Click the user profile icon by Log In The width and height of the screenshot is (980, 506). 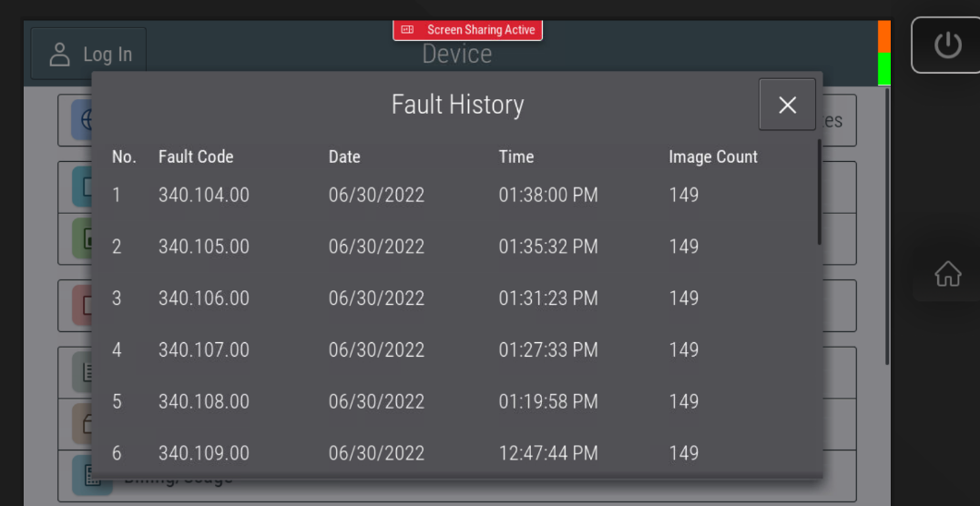tap(60, 55)
